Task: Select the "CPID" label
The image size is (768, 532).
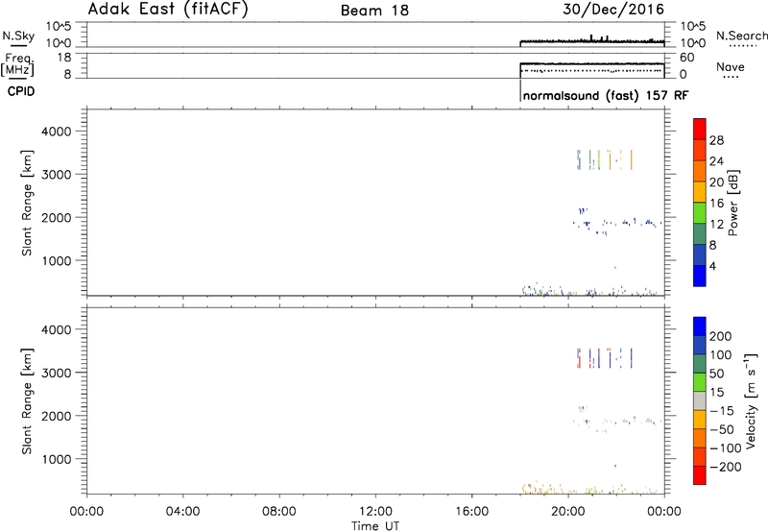Action: point(21,91)
